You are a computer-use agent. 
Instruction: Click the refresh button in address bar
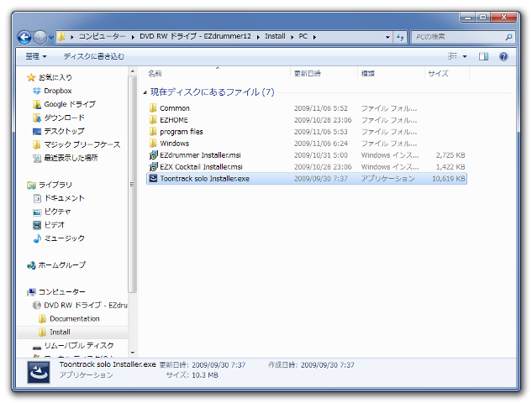click(x=400, y=37)
